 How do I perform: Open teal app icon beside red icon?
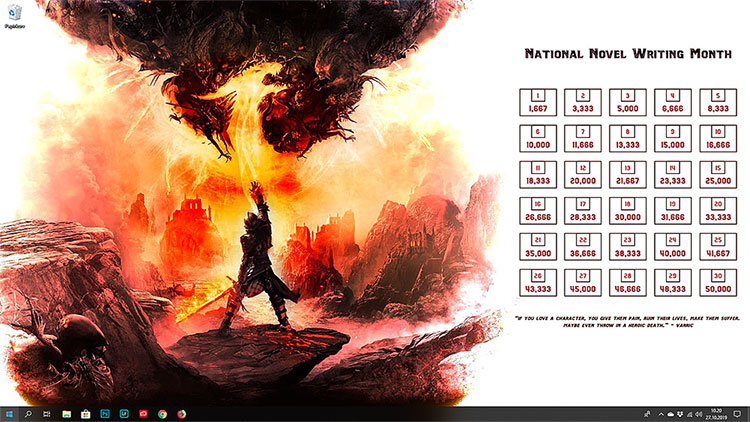click(x=124, y=414)
